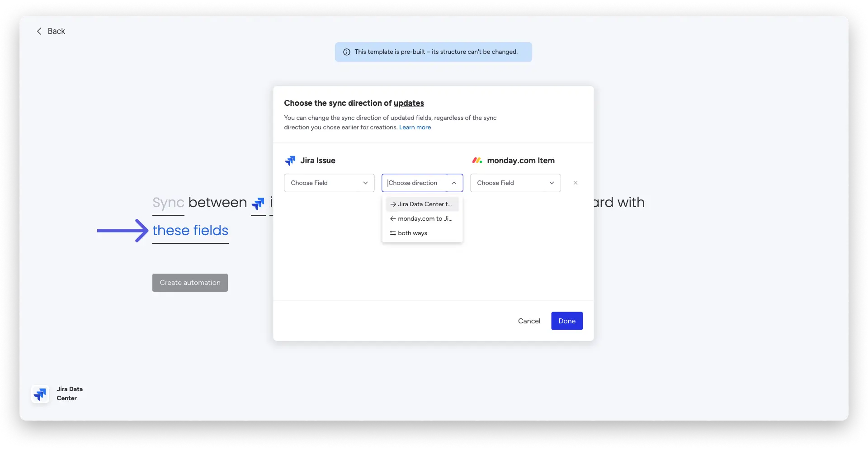Click the monday.com logo beside "monday.com Item"
This screenshot has width=868, height=450.
tap(477, 161)
